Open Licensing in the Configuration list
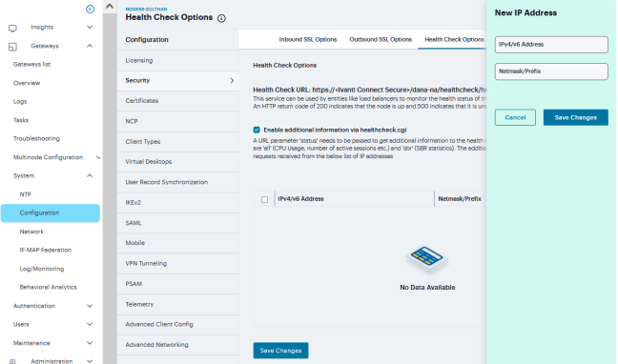This screenshot has height=364, width=618. [177, 60]
